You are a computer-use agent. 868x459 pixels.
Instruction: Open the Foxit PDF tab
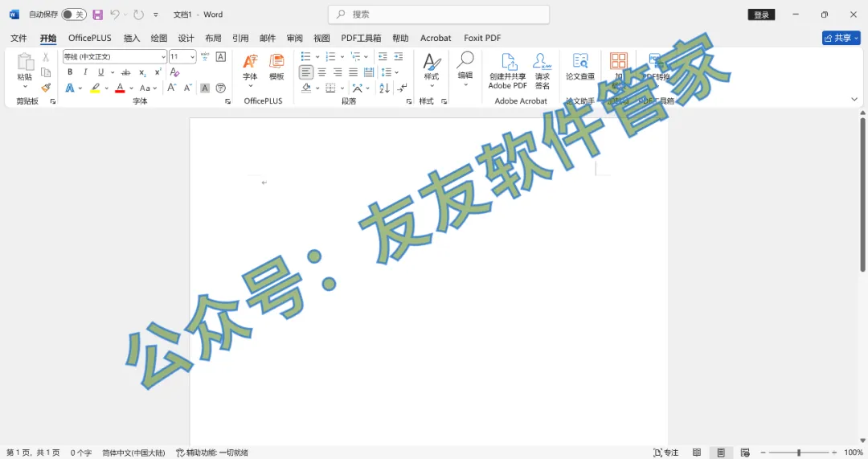pyautogui.click(x=482, y=39)
